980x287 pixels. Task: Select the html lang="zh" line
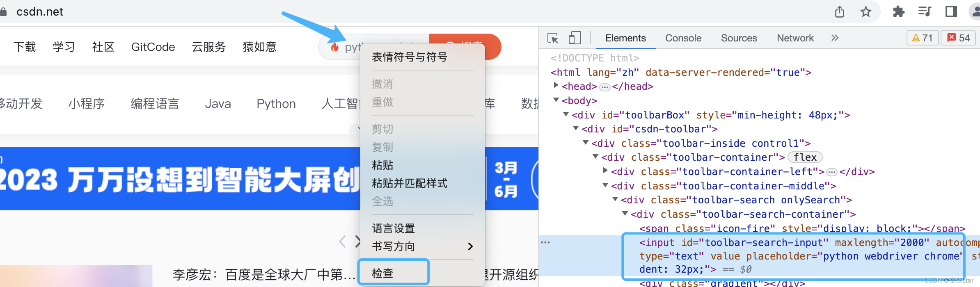(x=681, y=73)
